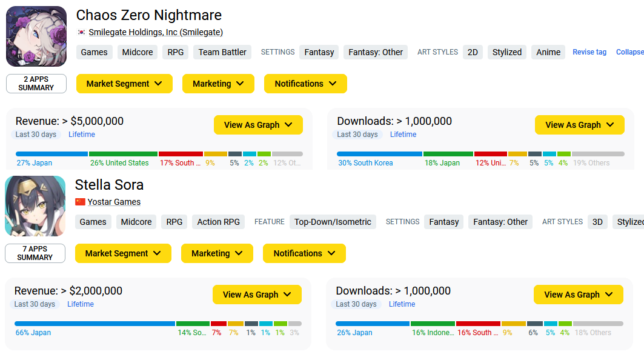Click '66% Japan' revenue label
This screenshot has width=644, height=360.
33,333
